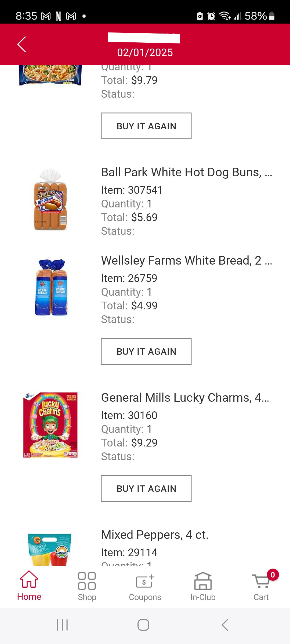Buy the $9.79 item again
This screenshot has height=644, width=290.
pos(146,126)
